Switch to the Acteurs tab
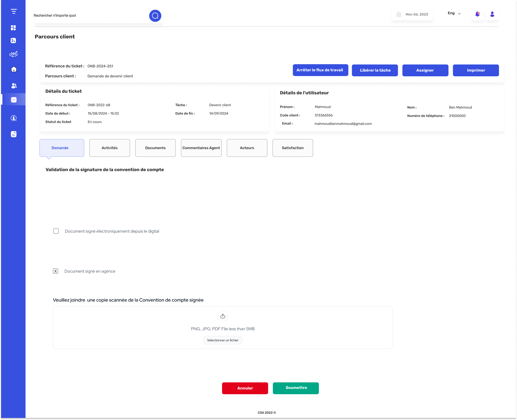Image resolution: width=517 pixels, height=420 pixels. 247,148
